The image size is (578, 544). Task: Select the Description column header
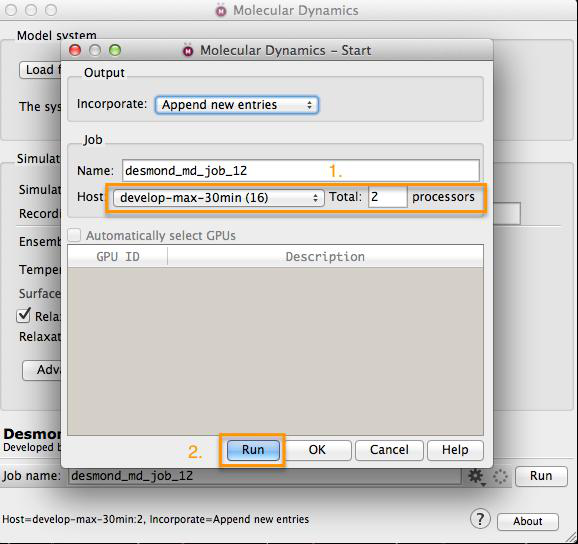[x=325, y=257]
